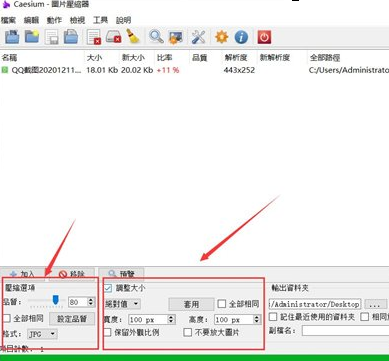Open settings via wrench and screwdriver icon
Image resolution: width=389 pixels, height=361 pixels.
pos(198,37)
